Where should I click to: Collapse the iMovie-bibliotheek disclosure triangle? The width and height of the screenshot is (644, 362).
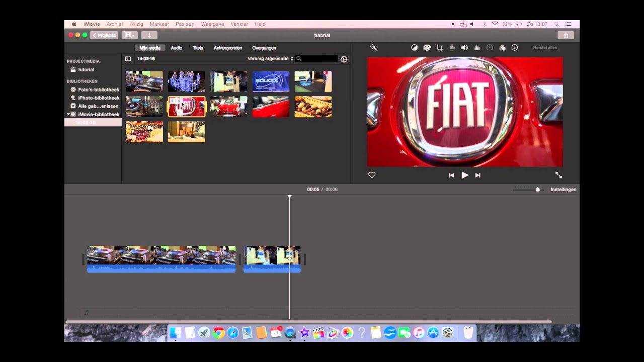coord(68,114)
